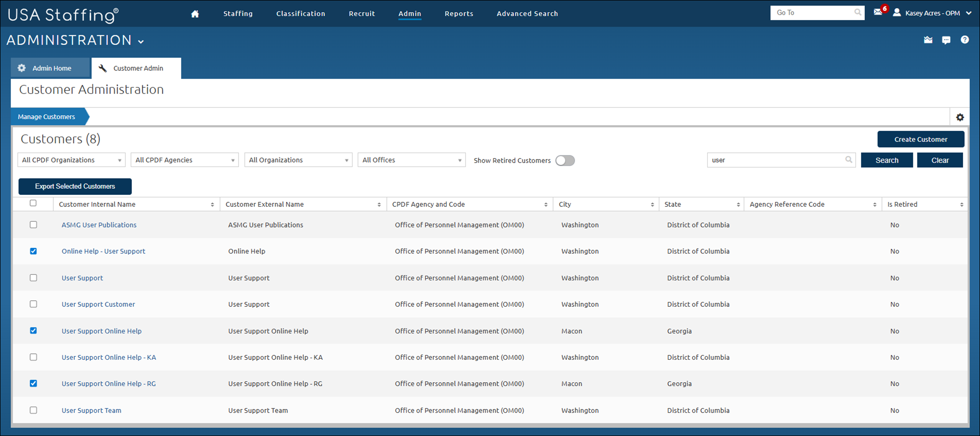Open the ASMG User Publications customer link

coord(99,225)
